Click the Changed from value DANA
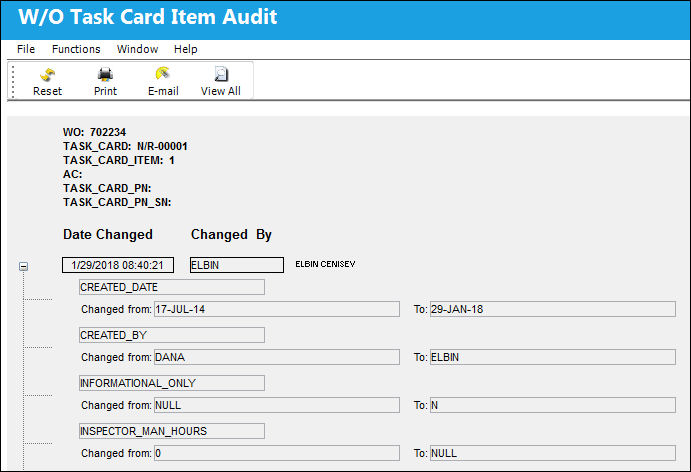The height and width of the screenshot is (472, 691). pyautogui.click(x=277, y=357)
